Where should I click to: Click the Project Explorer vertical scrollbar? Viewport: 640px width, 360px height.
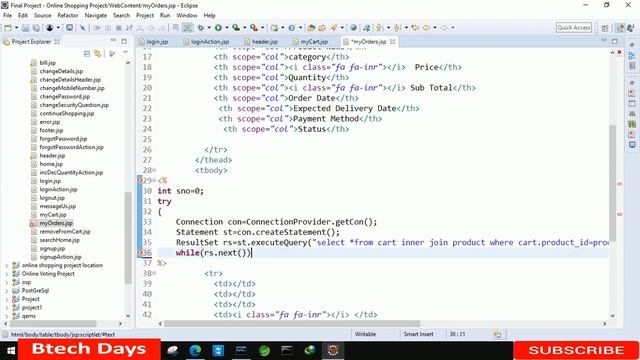tap(128, 237)
